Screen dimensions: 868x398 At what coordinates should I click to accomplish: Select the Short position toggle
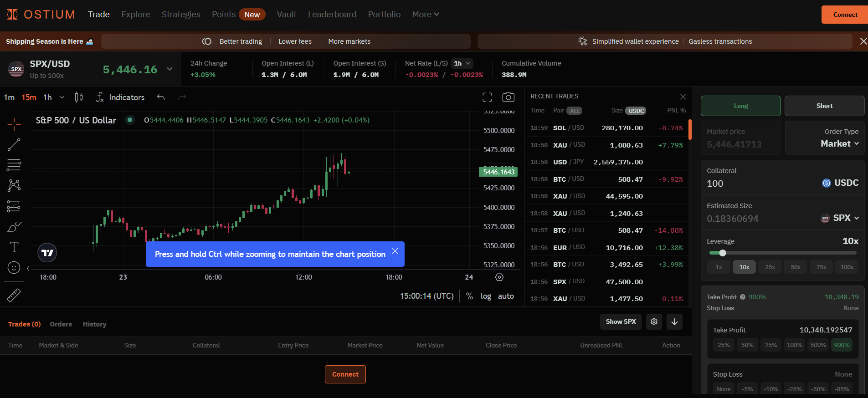(824, 106)
